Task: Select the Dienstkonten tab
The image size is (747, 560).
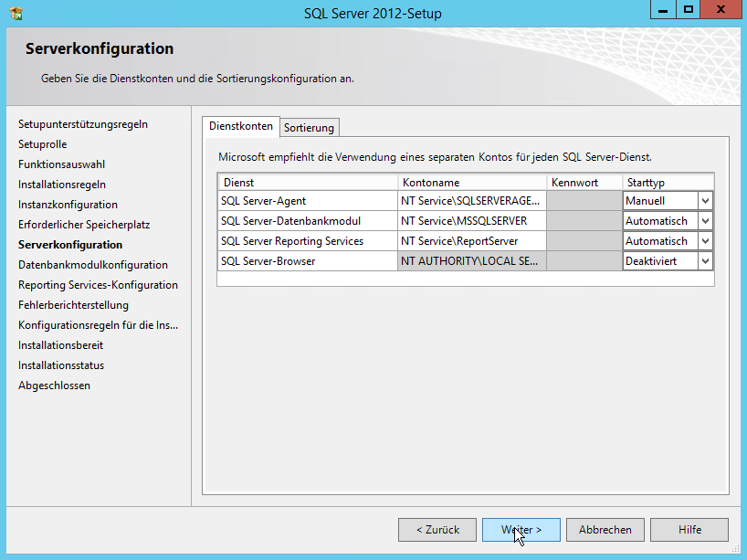Action: coord(240,127)
